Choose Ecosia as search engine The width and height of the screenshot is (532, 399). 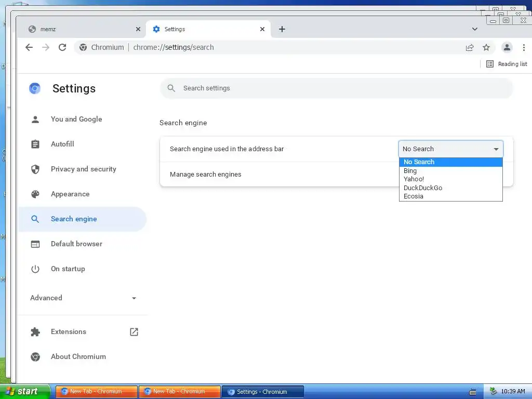pos(450,196)
